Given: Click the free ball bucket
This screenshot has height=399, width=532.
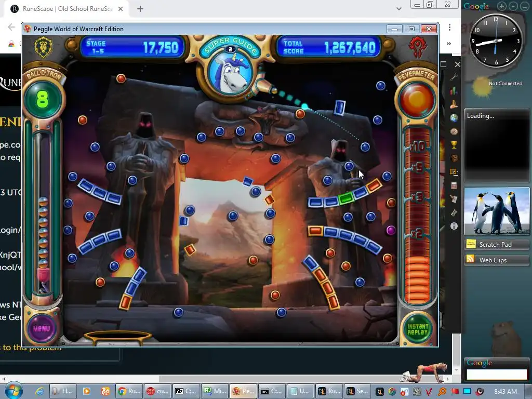Looking at the screenshot, I should click(118, 338).
